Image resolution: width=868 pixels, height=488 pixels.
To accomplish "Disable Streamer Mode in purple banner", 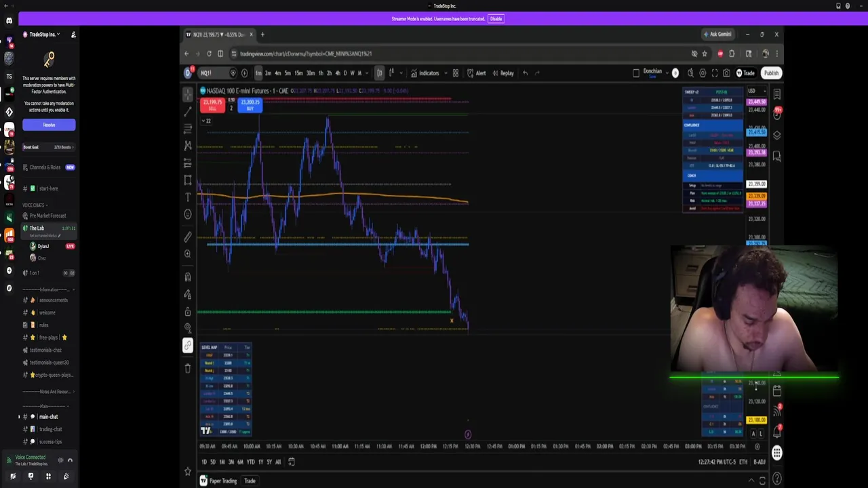I will 496,19.
